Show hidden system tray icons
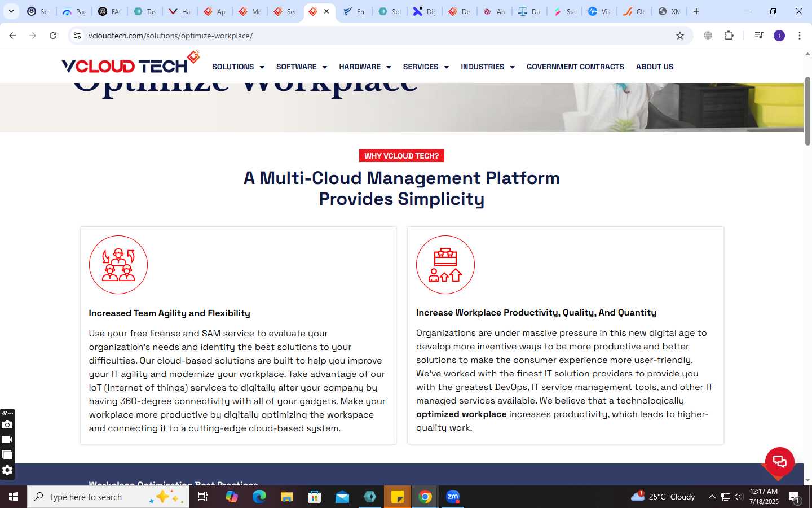812x508 pixels. point(712,497)
